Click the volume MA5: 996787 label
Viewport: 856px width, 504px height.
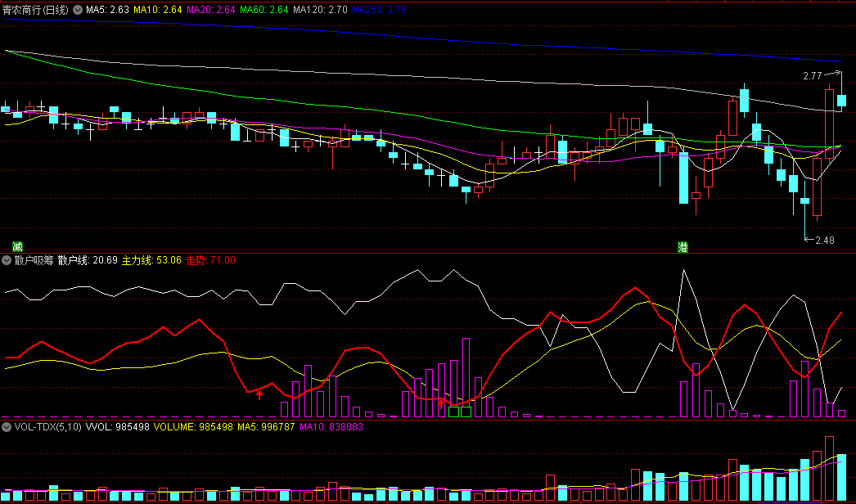267,427
